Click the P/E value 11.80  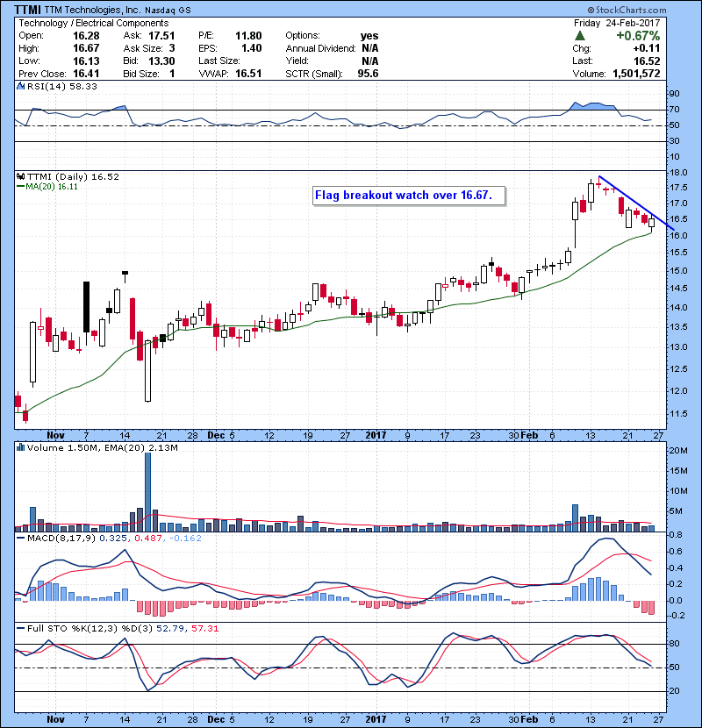(248, 36)
